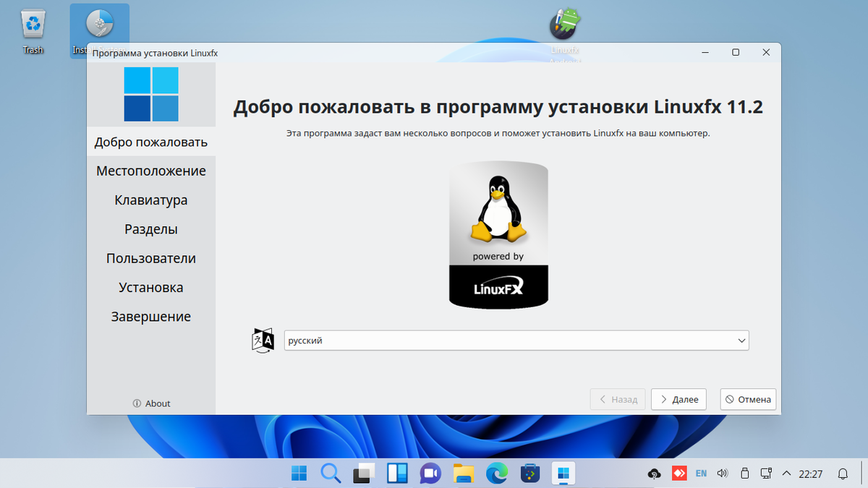Open task view on taskbar
This screenshot has height=488, width=868.
(362, 474)
